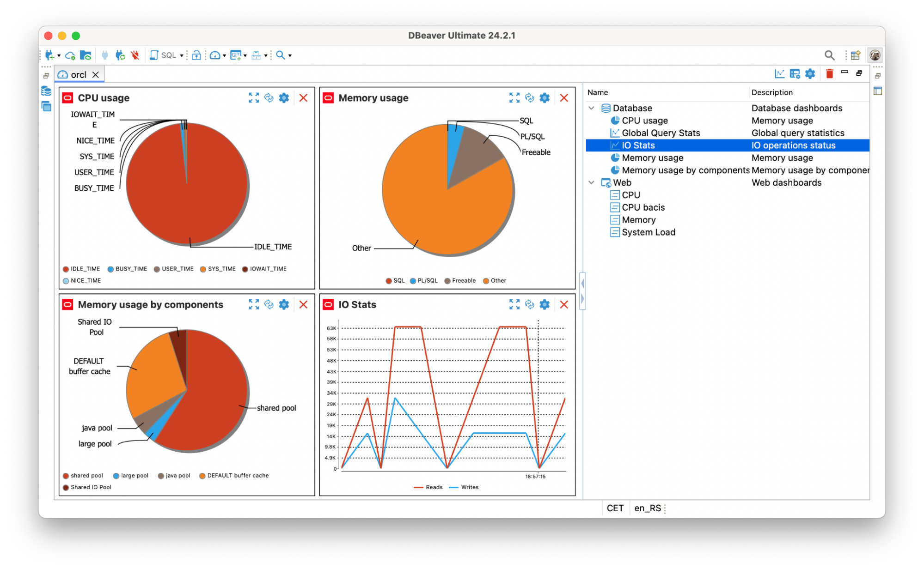Click the transaction lock icon in toolbar
This screenshot has height=569, width=924.
pos(196,55)
